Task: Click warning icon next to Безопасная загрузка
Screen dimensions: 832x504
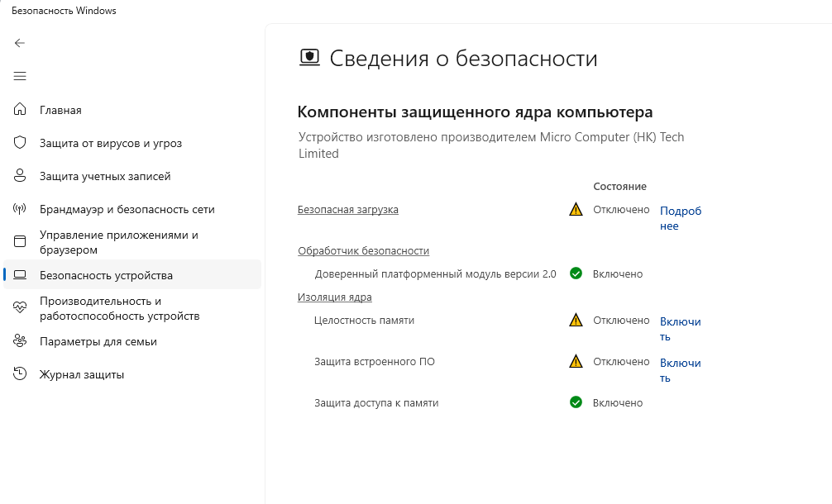Action: point(576,210)
